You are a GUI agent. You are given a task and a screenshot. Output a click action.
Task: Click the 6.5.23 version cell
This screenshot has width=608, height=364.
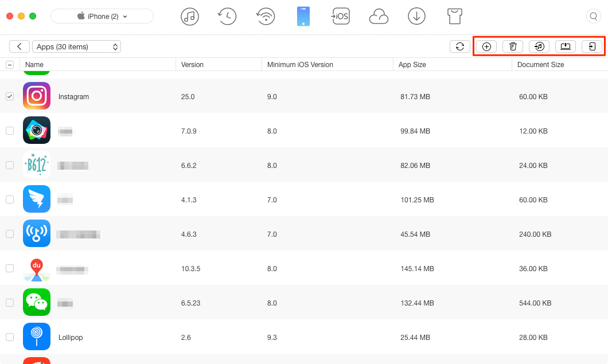coord(191,303)
